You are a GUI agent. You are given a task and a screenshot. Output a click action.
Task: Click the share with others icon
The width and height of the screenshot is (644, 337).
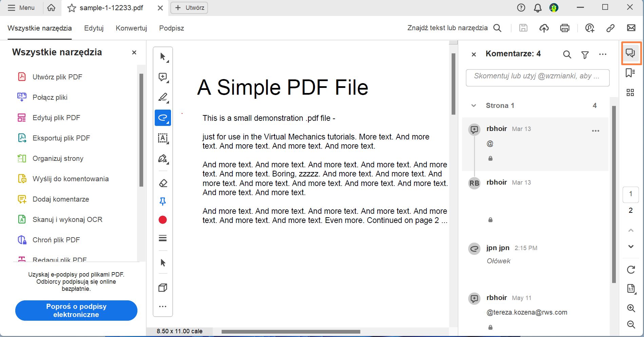pyautogui.click(x=590, y=28)
